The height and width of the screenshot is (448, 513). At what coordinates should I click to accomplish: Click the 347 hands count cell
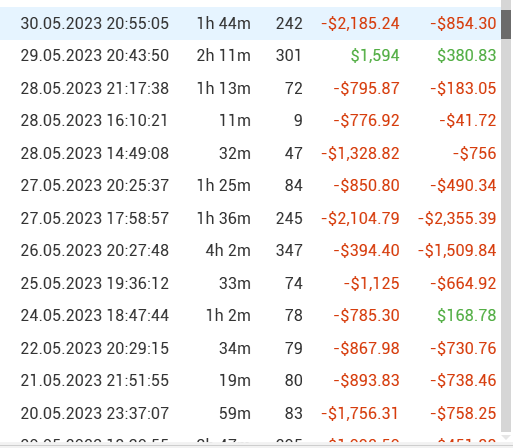289,250
